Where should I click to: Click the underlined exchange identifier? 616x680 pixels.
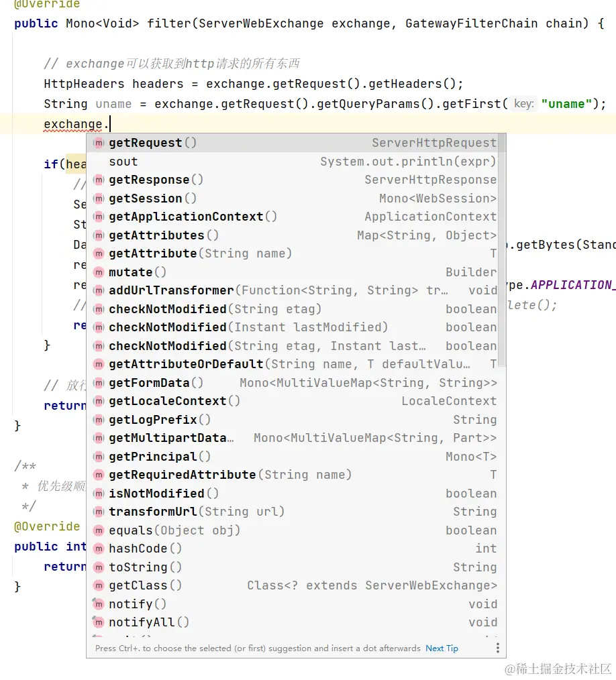tap(73, 124)
